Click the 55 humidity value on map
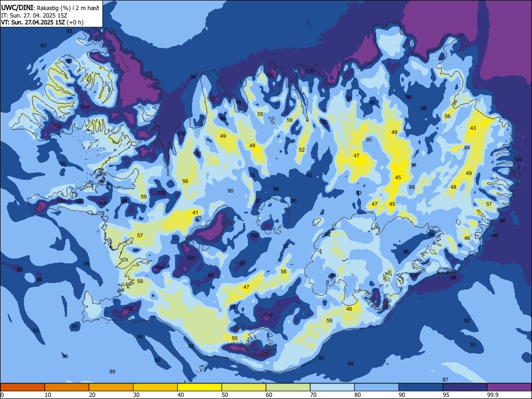The height and width of the screenshot is (399, 532). pos(260,114)
